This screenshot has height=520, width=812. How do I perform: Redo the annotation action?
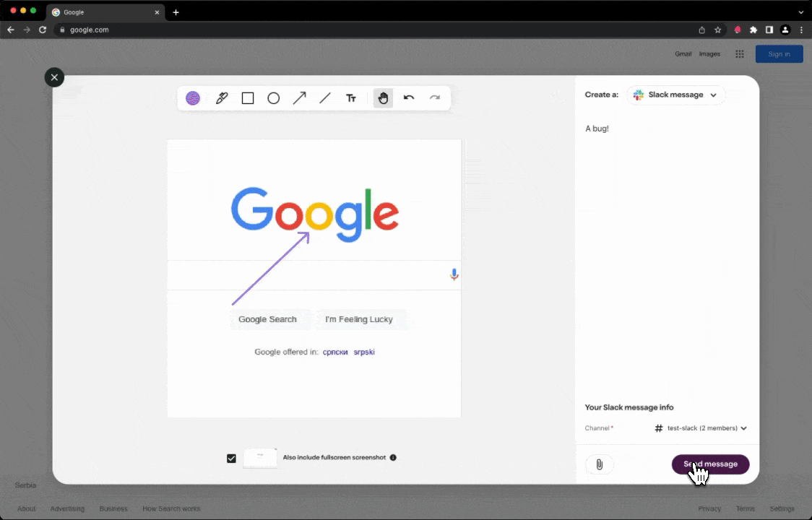click(435, 98)
